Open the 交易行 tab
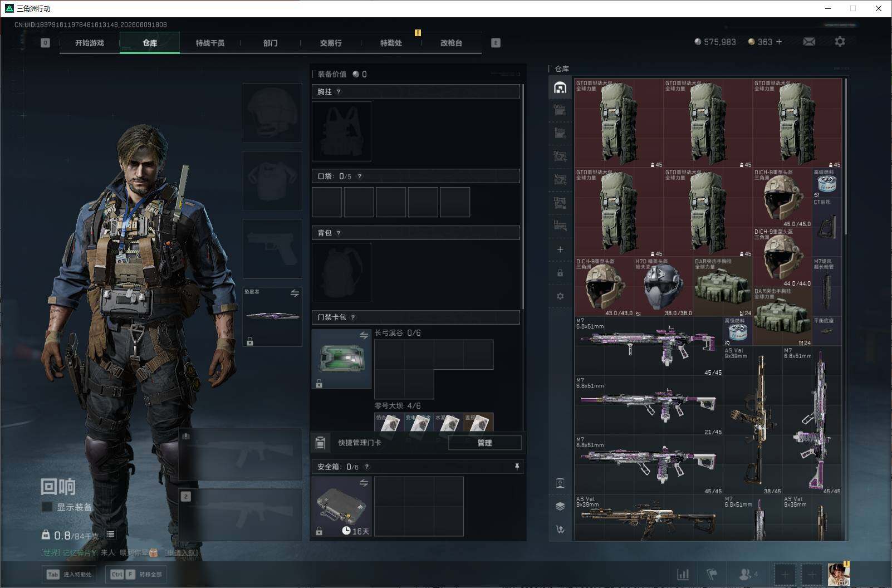The width and height of the screenshot is (892, 588). point(331,43)
